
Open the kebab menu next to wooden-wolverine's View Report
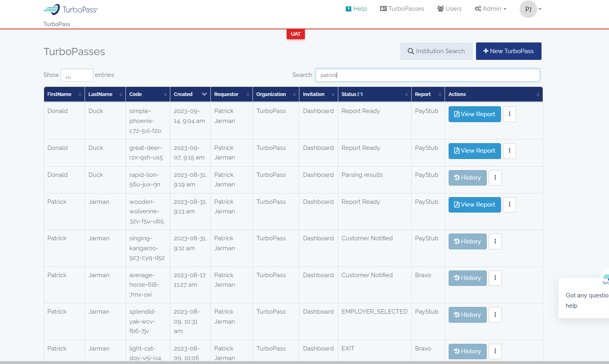pyautogui.click(x=509, y=205)
